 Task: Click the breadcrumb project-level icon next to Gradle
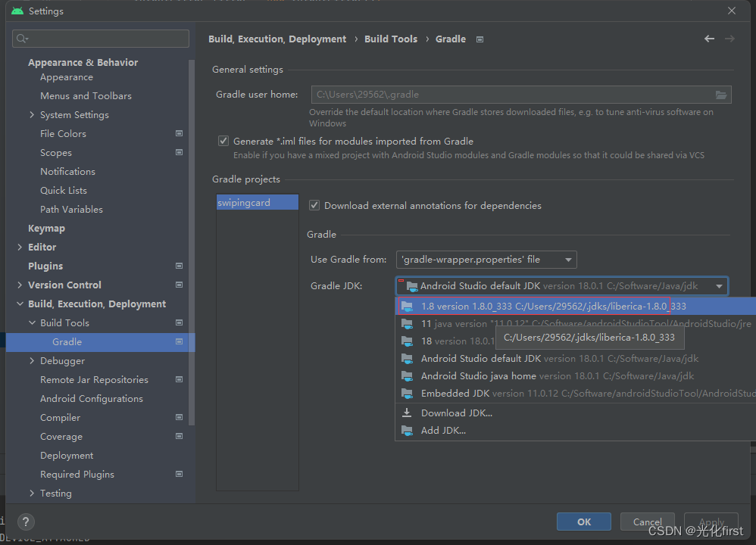click(x=480, y=39)
